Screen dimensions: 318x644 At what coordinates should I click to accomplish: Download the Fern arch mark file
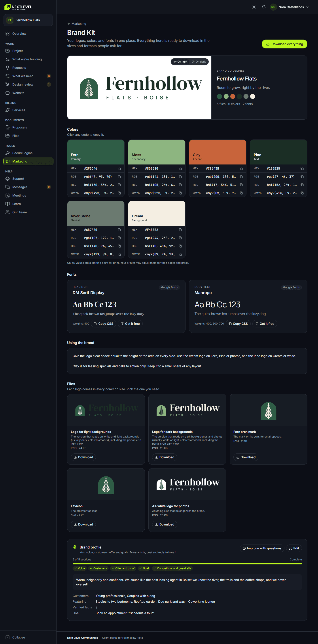pyautogui.click(x=246, y=457)
